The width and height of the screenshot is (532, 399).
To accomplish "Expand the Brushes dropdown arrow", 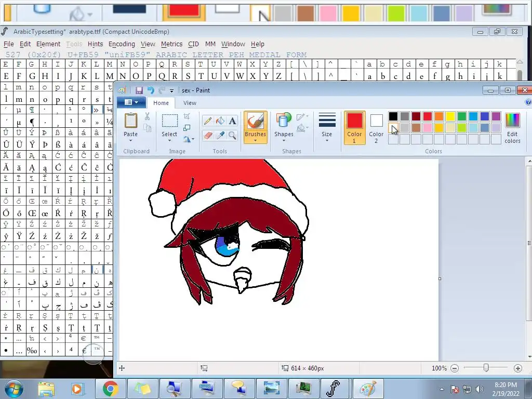I will click(255, 140).
